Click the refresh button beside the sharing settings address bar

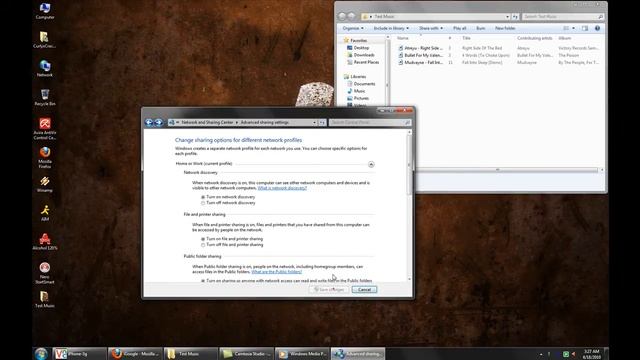point(322,122)
